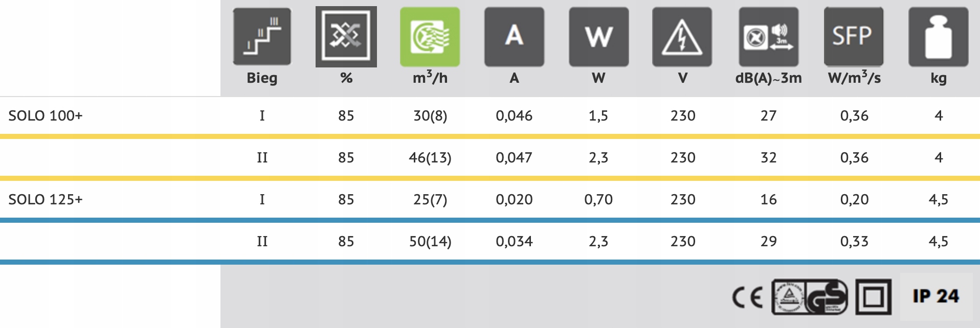Click the high voltage warning triangle icon
The width and height of the screenshot is (980, 328).
point(682,37)
